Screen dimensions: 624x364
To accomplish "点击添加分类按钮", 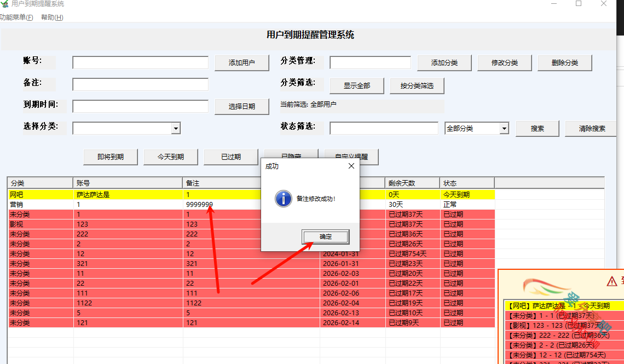I will tap(444, 62).
